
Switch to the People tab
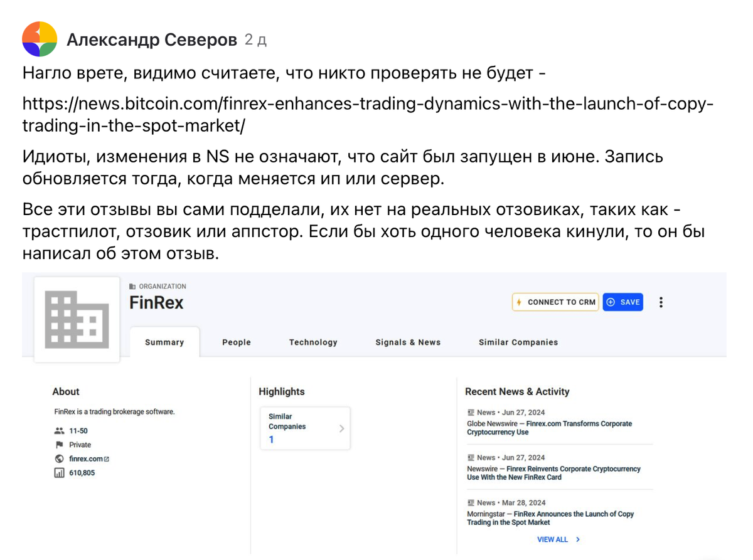[x=236, y=342]
